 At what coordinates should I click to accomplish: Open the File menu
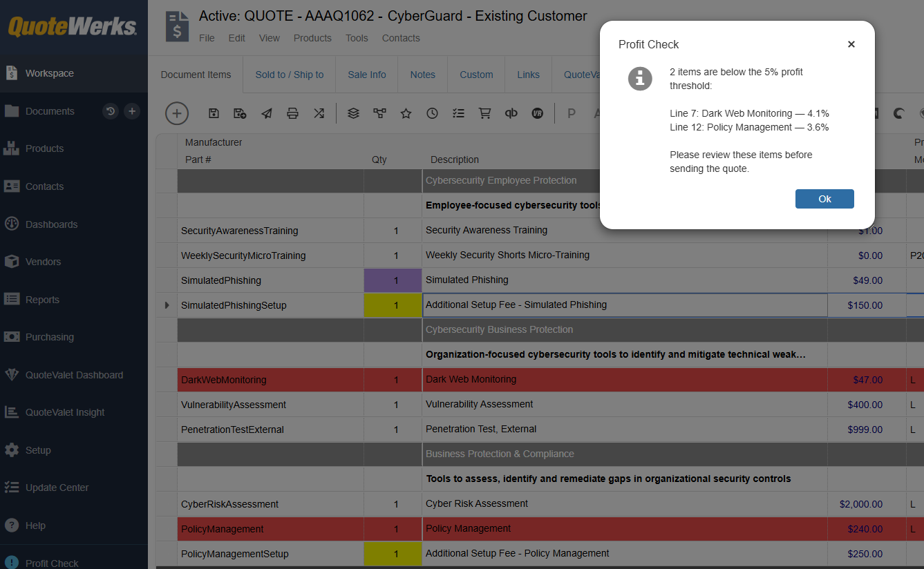coord(207,38)
